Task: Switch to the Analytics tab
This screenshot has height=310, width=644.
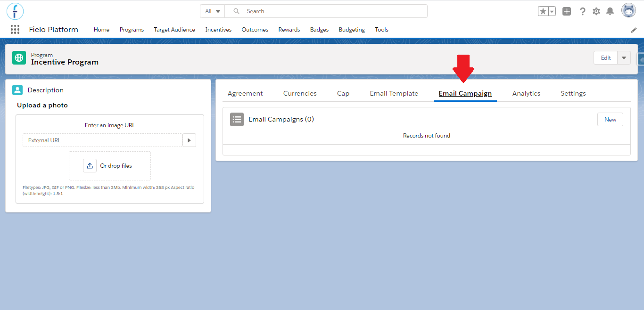Action: pyautogui.click(x=526, y=93)
